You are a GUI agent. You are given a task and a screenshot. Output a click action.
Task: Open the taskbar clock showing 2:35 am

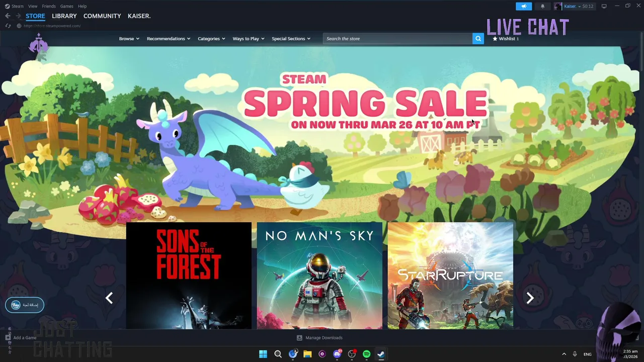tap(630, 354)
